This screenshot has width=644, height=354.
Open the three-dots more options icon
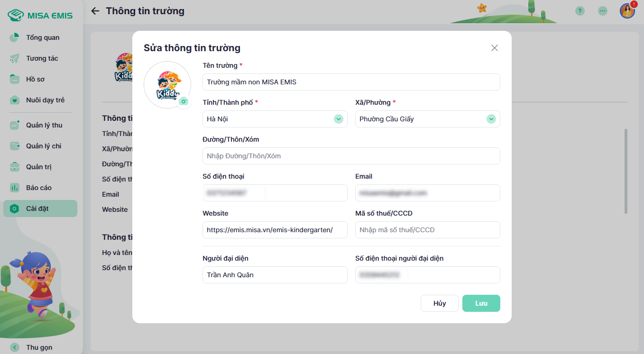pyautogui.click(x=602, y=11)
